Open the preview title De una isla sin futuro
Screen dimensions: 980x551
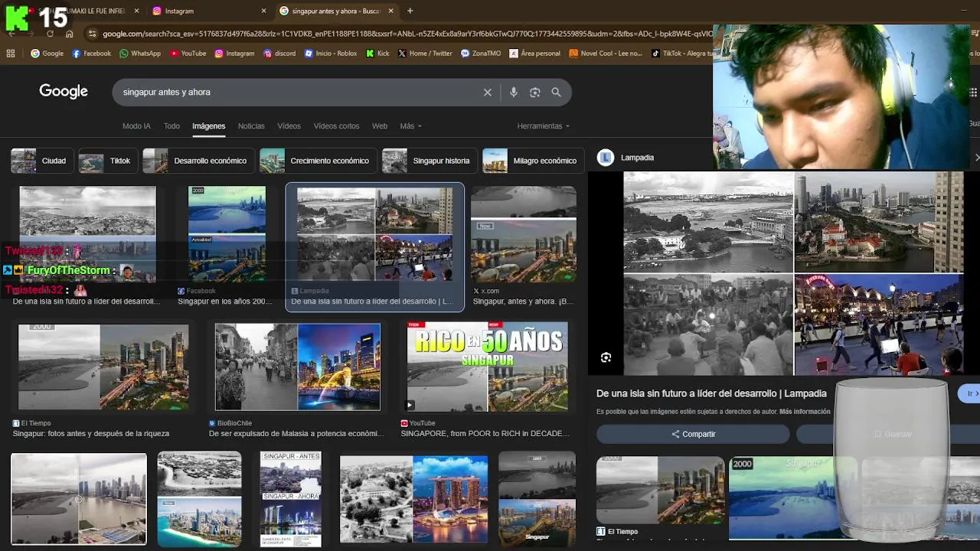coord(711,393)
